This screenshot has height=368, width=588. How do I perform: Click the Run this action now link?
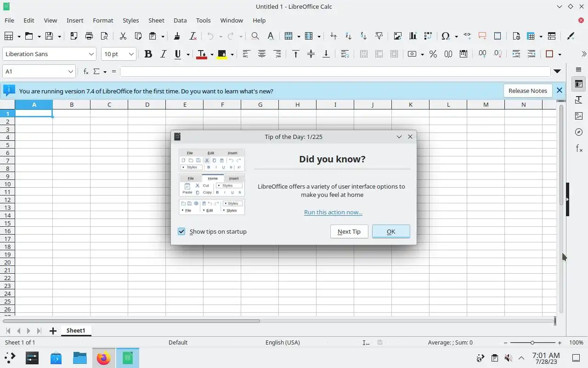click(333, 212)
